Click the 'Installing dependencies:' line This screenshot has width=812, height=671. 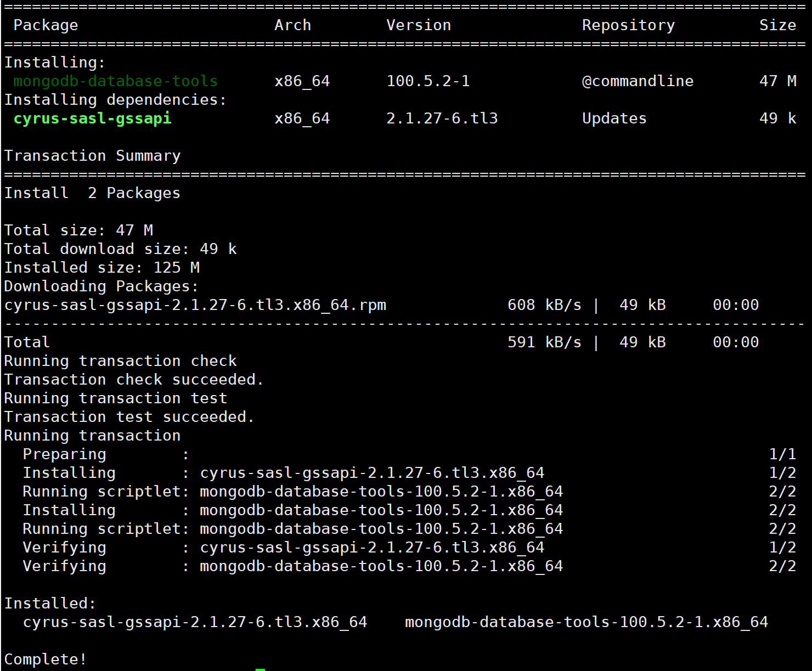[115, 100]
